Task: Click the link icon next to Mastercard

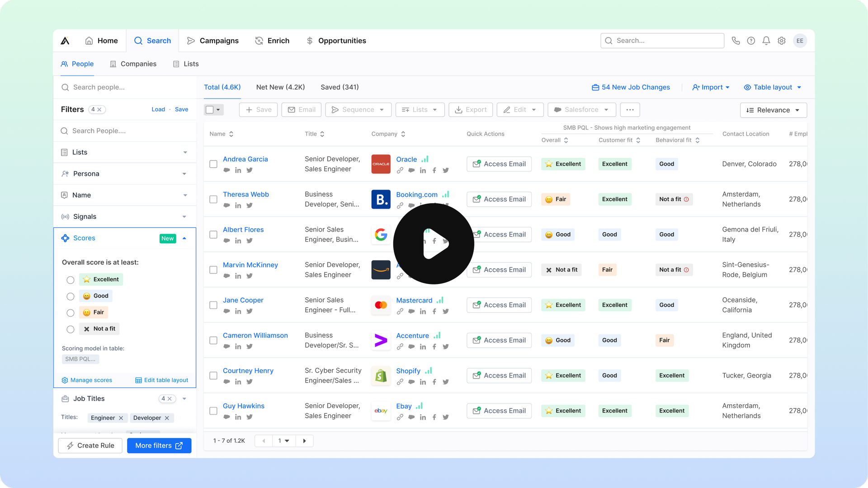Action: [400, 311]
